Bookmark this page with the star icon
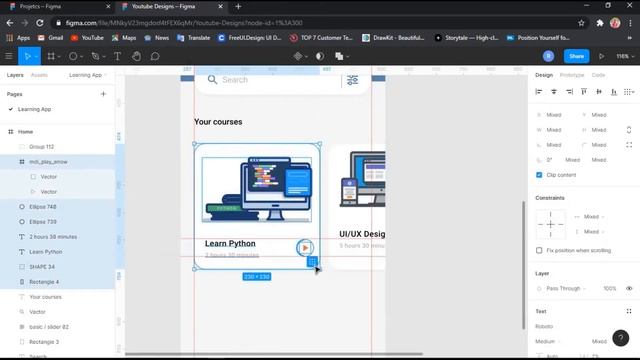 click(581, 23)
